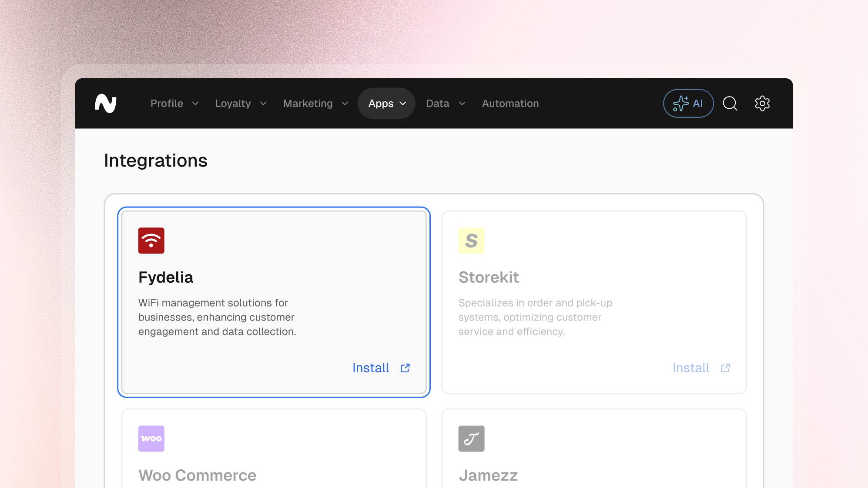Go to the Automation menu item
This screenshot has height=488, width=868.
pyautogui.click(x=510, y=104)
